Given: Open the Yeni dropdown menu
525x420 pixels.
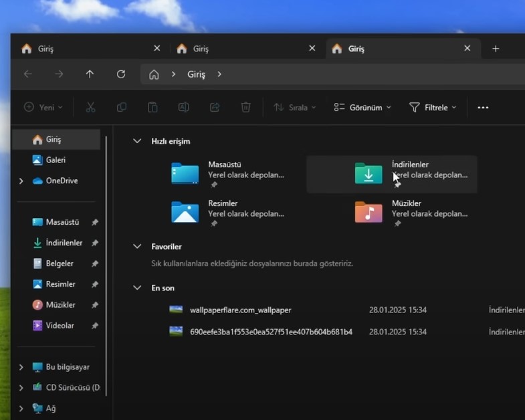Looking at the screenshot, I should pos(43,108).
